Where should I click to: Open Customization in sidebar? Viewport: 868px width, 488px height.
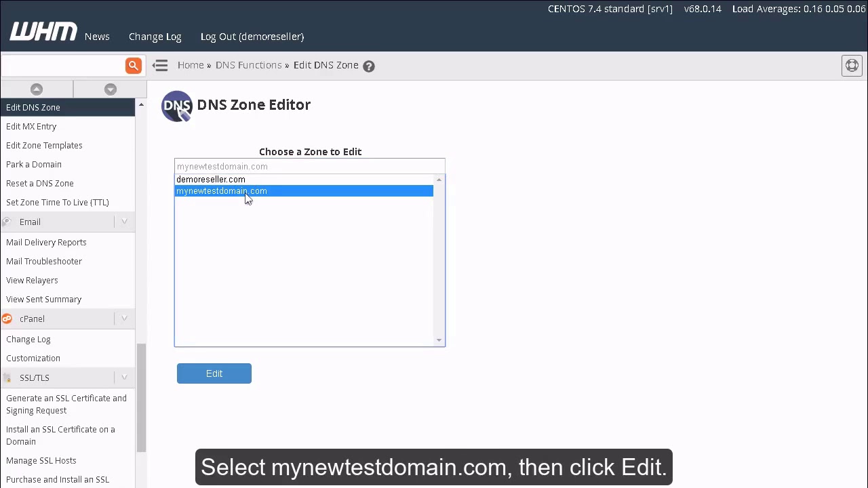tap(33, 358)
